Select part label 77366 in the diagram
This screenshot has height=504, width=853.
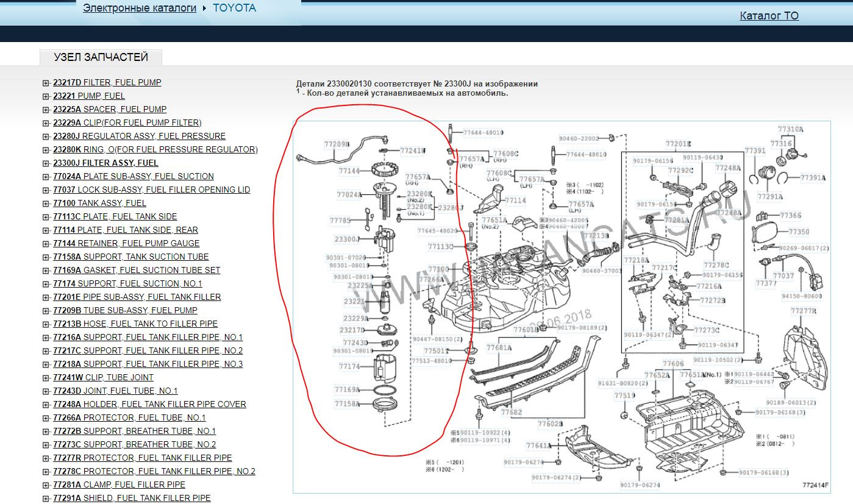click(x=791, y=216)
